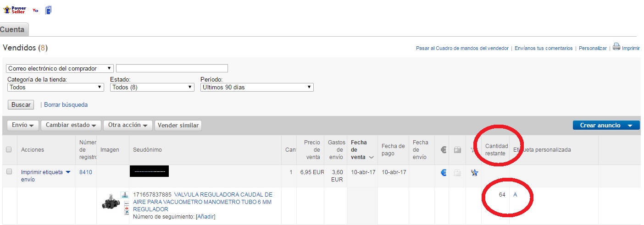644x225 pixels.
Task: Click the shipped box status icon in row
Action: [457, 173]
